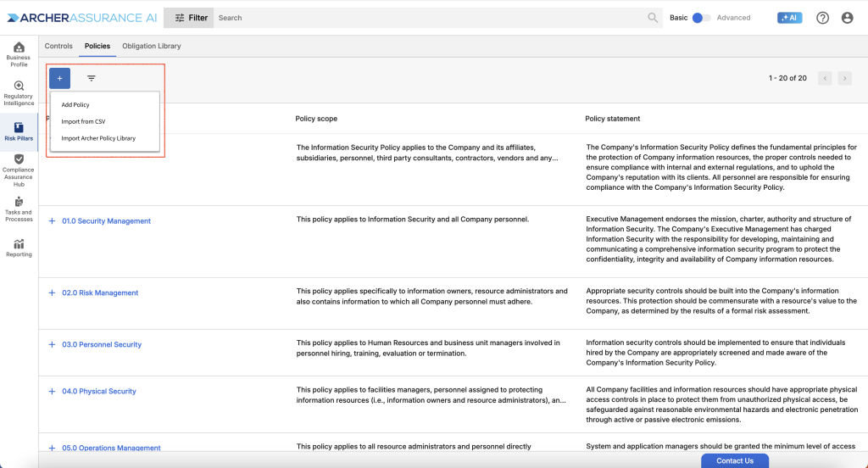Click the Filter button
868x468 pixels.
coord(191,18)
